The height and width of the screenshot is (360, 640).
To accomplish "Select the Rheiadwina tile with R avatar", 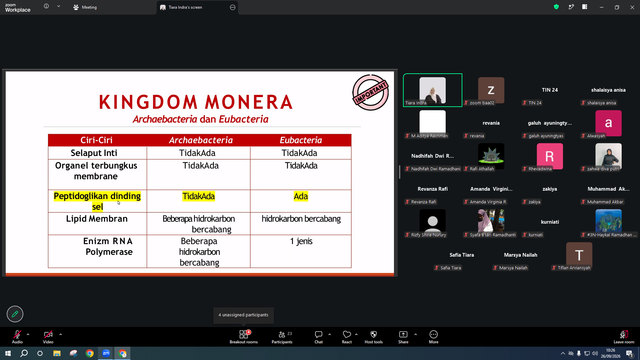I will coord(550,156).
